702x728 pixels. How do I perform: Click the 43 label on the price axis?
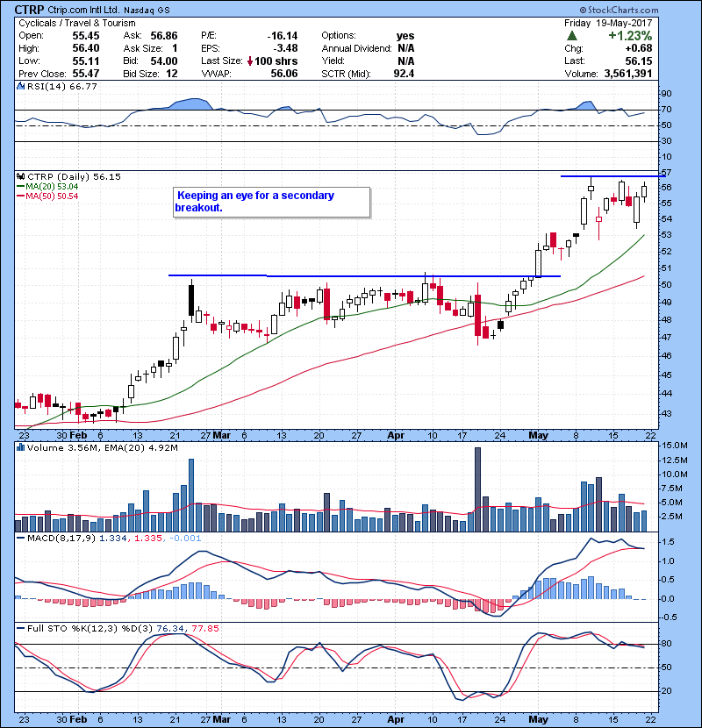pyautogui.click(x=666, y=413)
